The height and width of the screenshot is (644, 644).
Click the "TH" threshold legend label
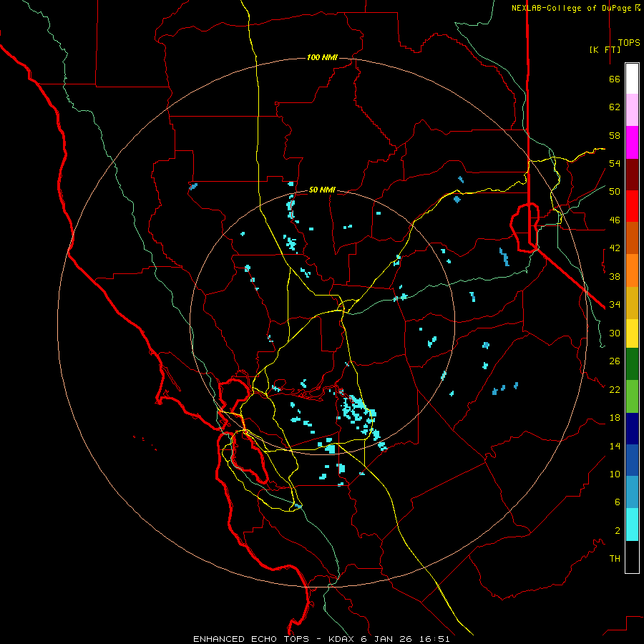(x=615, y=559)
